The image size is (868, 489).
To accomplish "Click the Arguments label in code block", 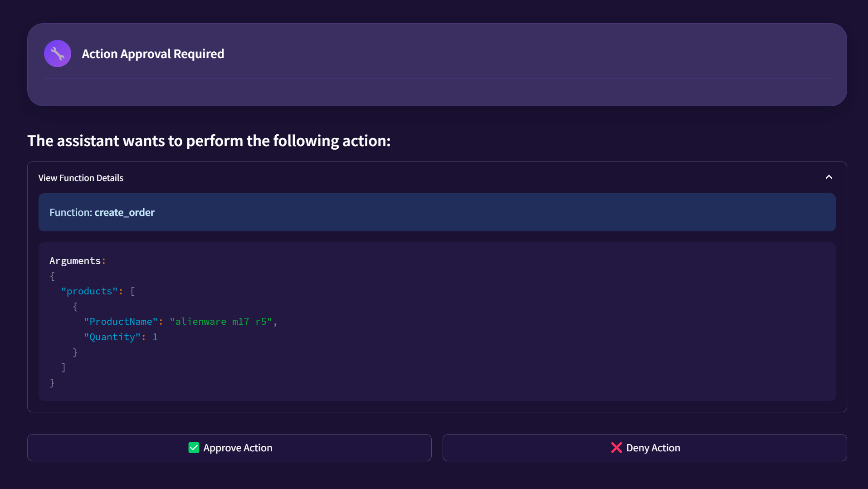I will coord(75,261).
